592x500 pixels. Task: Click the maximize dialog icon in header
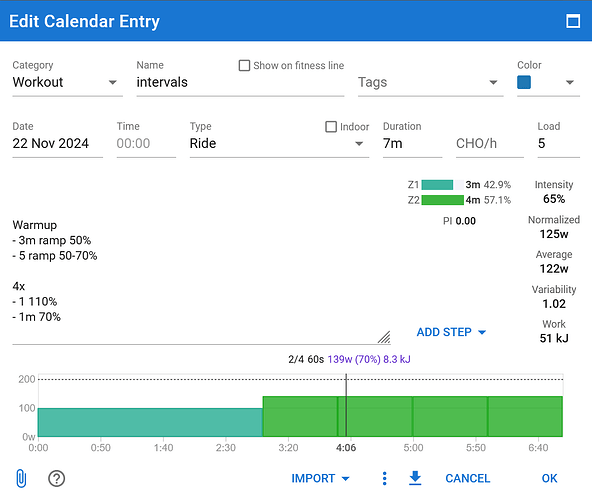click(x=573, y=21)
